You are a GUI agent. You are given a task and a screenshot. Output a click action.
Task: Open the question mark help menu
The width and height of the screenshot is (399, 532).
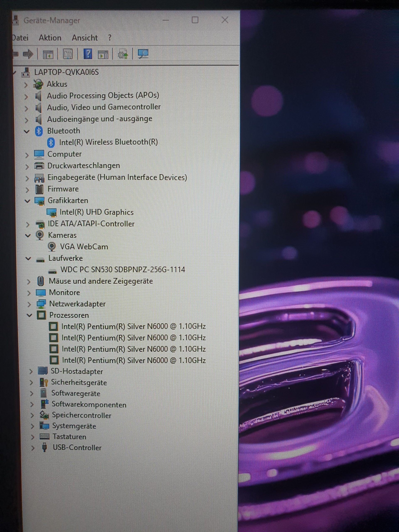pos(110,38)
